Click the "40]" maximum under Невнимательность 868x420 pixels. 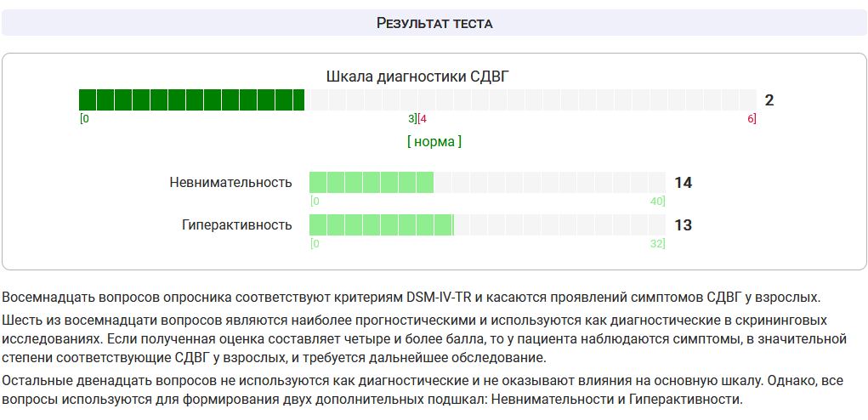(x=657, y=201)
